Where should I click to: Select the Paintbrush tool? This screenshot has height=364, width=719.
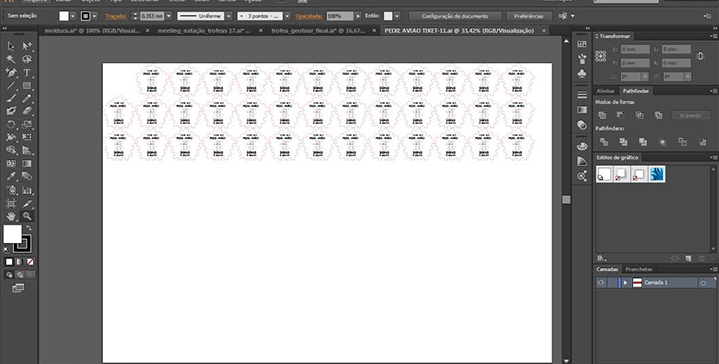point(11,98)
